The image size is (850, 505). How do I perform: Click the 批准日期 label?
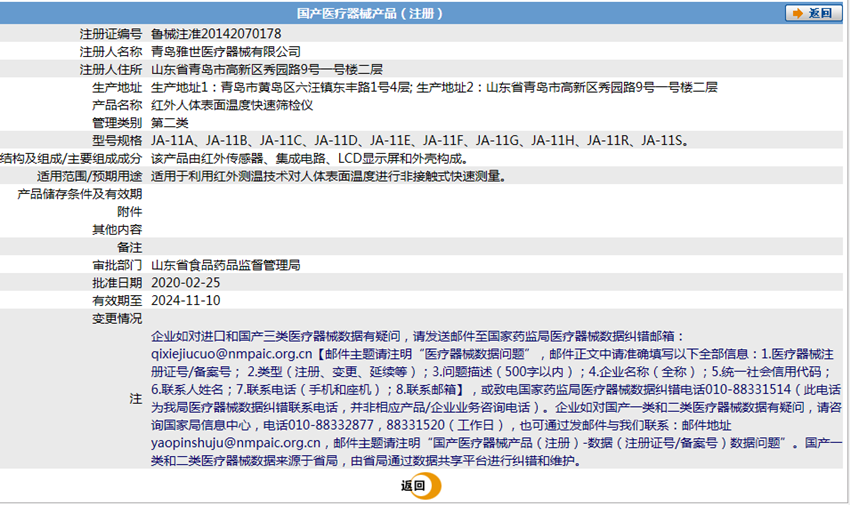(117, 282)
